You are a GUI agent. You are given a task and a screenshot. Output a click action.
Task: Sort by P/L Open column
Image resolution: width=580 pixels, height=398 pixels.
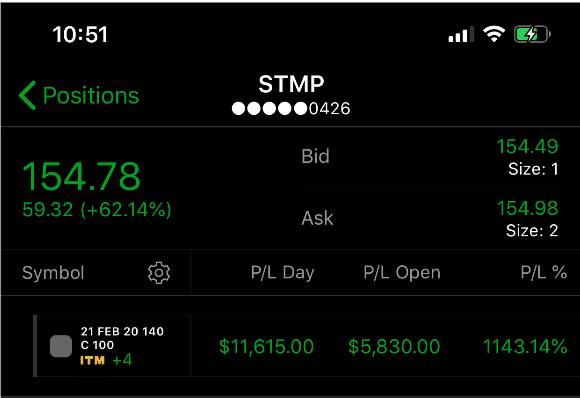(x=402, y=273)
